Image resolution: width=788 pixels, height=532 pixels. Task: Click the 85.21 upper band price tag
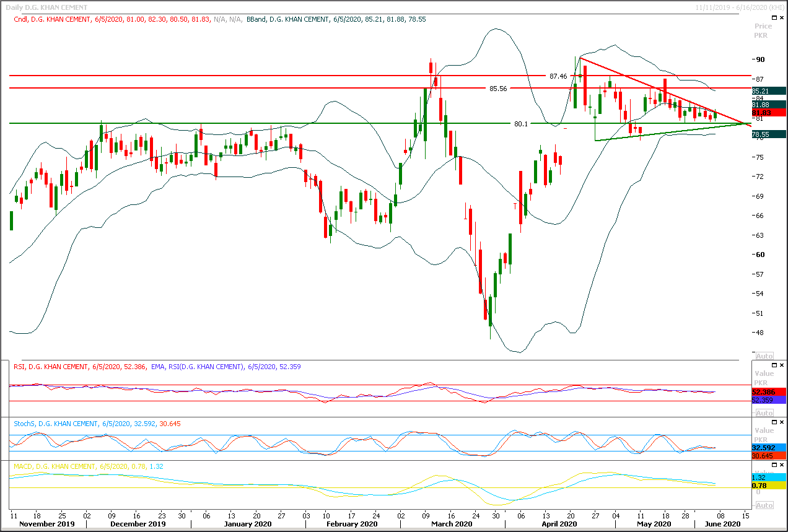click(x=768, y=91)
